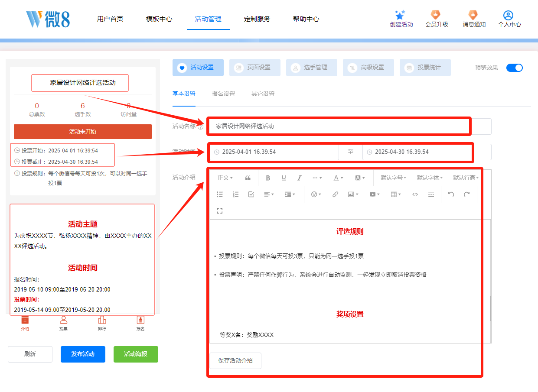Go to the 介绍 tab in the preview

(25, 323)
